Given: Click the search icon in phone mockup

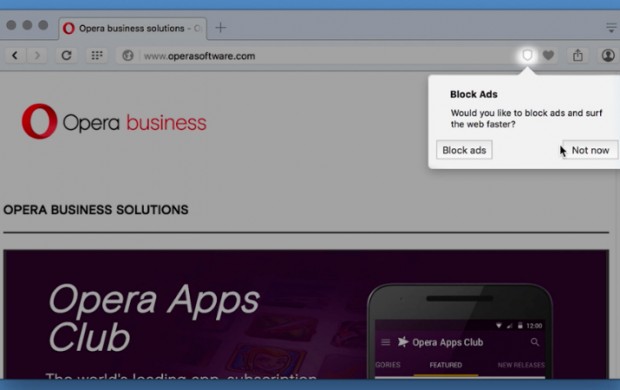Looking at the screenshot, I should pos(535,342).
